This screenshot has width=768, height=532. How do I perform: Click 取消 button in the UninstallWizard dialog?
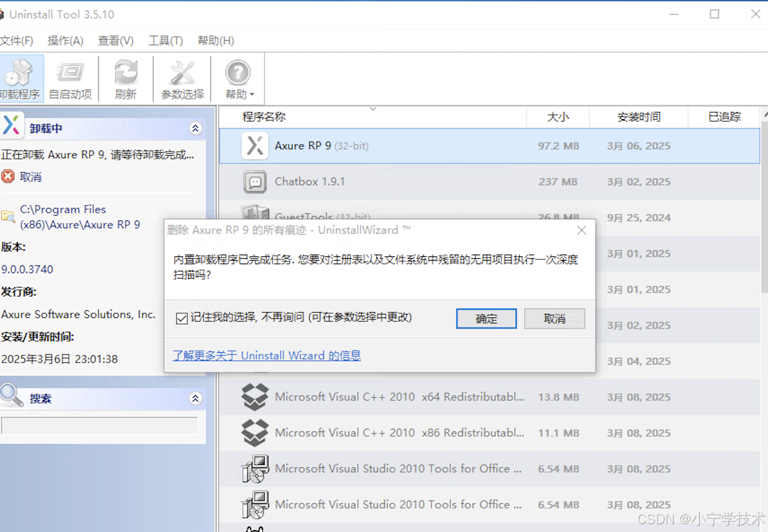pos(555,319)
